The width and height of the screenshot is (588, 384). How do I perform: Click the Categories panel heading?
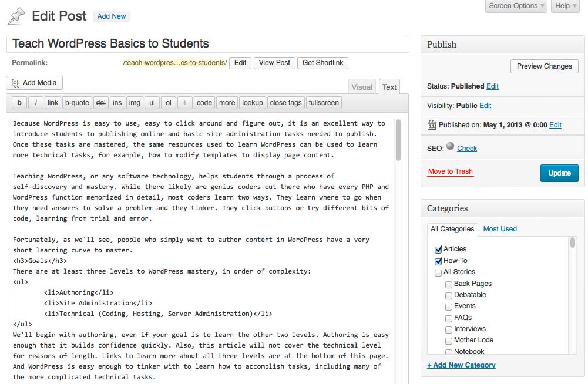[x=448, y=208]
